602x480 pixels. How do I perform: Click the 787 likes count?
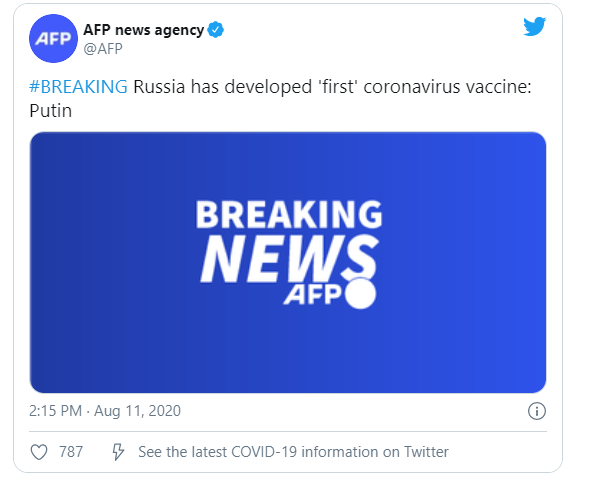point(71,452)
